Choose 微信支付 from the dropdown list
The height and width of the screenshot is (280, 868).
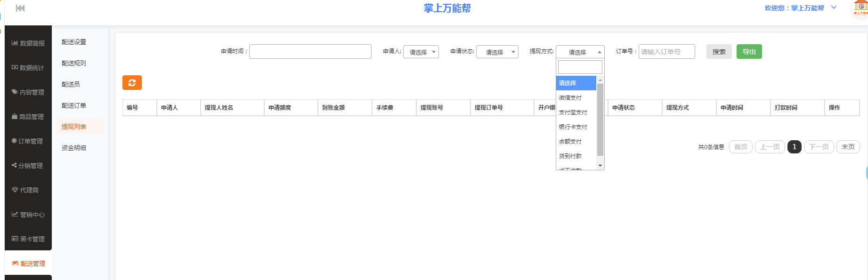pyautogui.click(x=570, y=98)
